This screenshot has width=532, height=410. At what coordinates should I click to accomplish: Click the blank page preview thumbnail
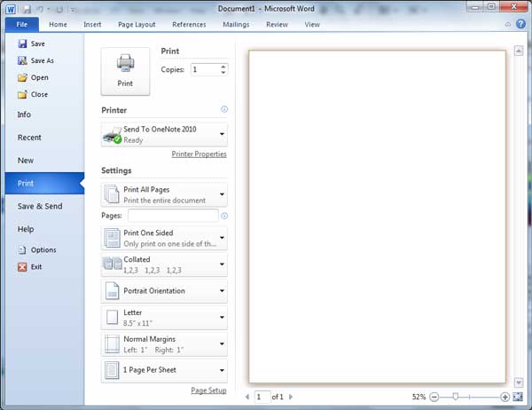pos(377,217)
